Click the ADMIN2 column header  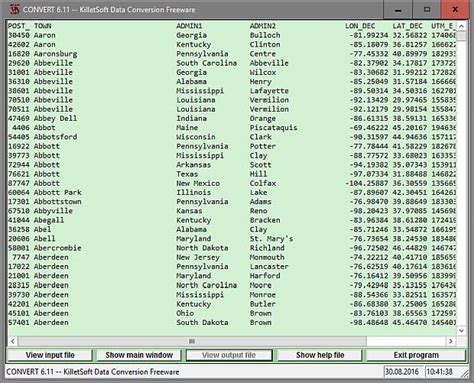263,26
